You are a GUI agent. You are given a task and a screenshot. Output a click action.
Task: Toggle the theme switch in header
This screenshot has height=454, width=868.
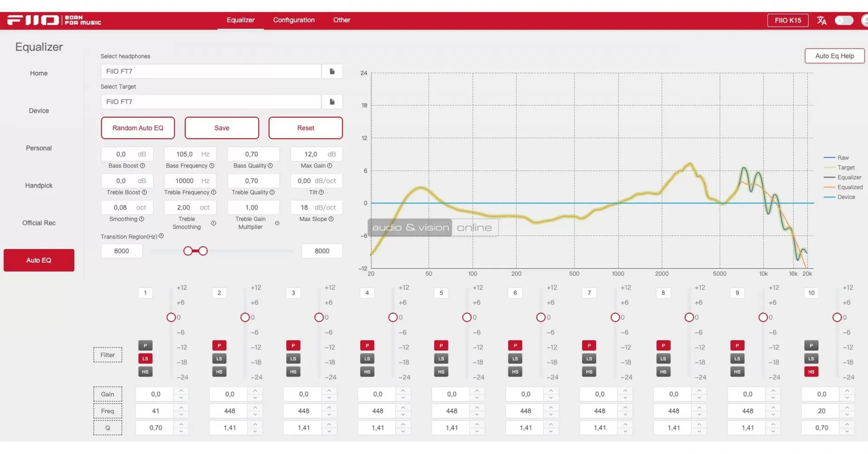[x=844, y=20]
